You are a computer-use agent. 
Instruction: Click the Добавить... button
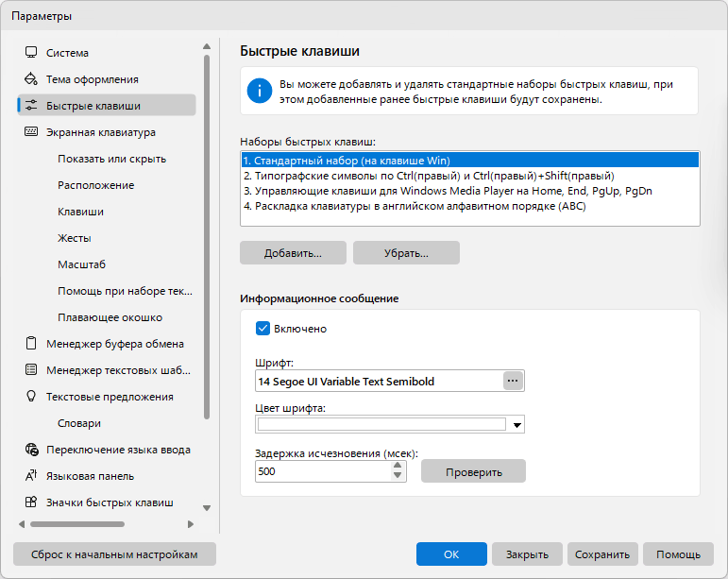point(293,252)
